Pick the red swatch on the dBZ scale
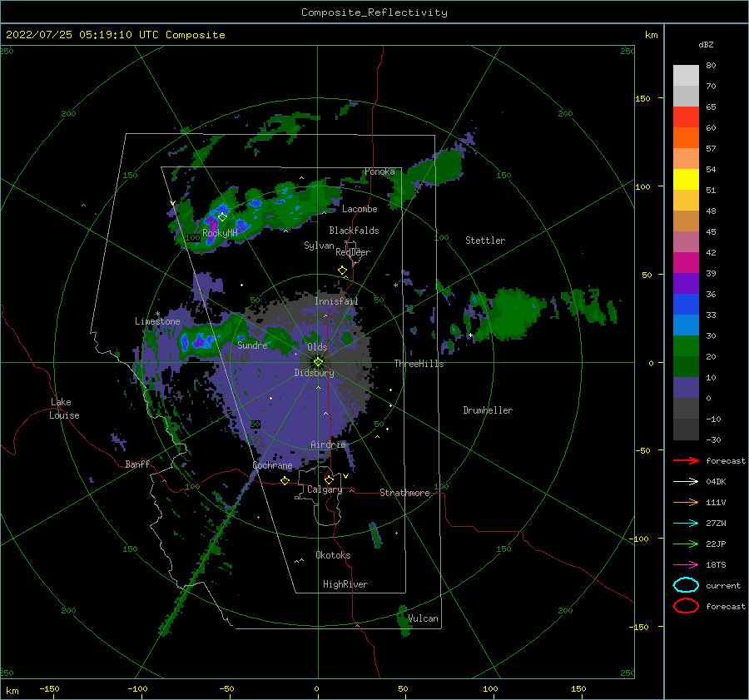 pyautogui.click(x=686, y=117)
